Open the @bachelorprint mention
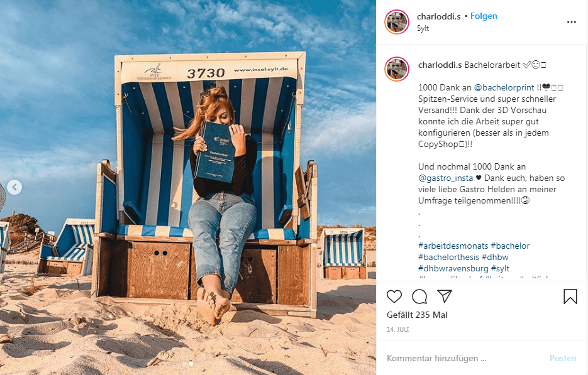This screenshot has height=375, width=588. 504,88
